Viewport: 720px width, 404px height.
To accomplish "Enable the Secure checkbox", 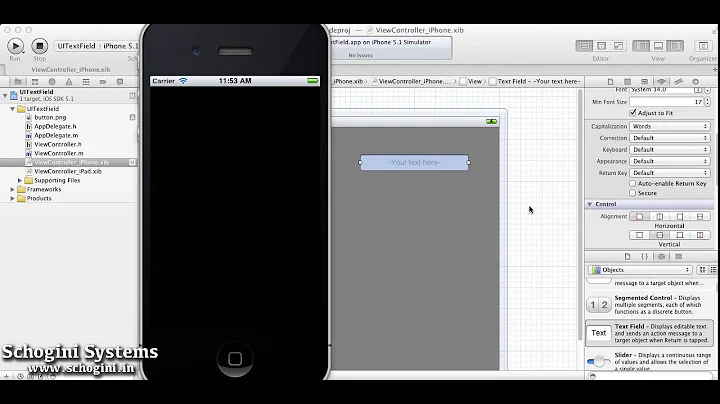I will click(x=633, y=193).
